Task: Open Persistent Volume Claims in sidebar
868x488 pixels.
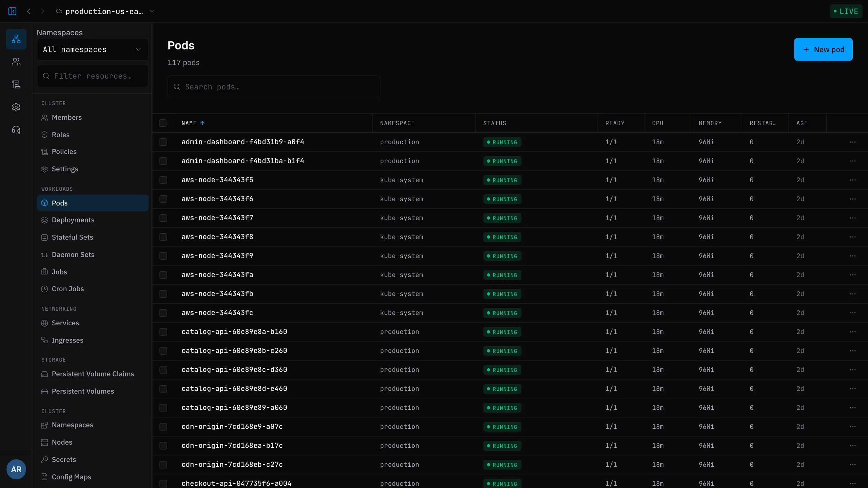Action: (93, 374)
